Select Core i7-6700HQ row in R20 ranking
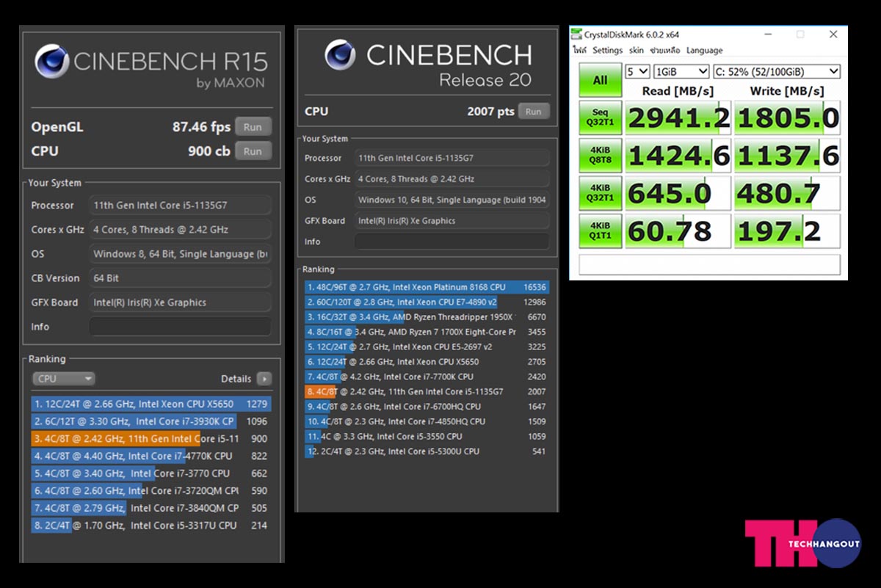 click(x=427, y=407)
